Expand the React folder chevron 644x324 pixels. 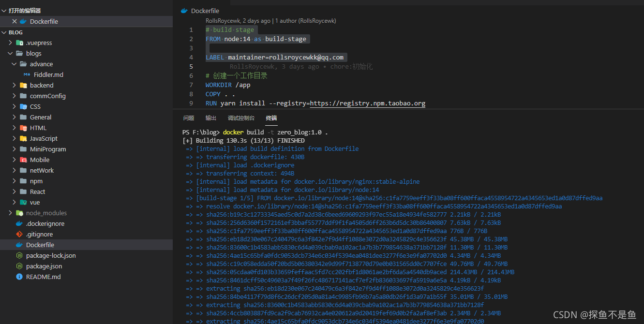(x=15, y=191)
